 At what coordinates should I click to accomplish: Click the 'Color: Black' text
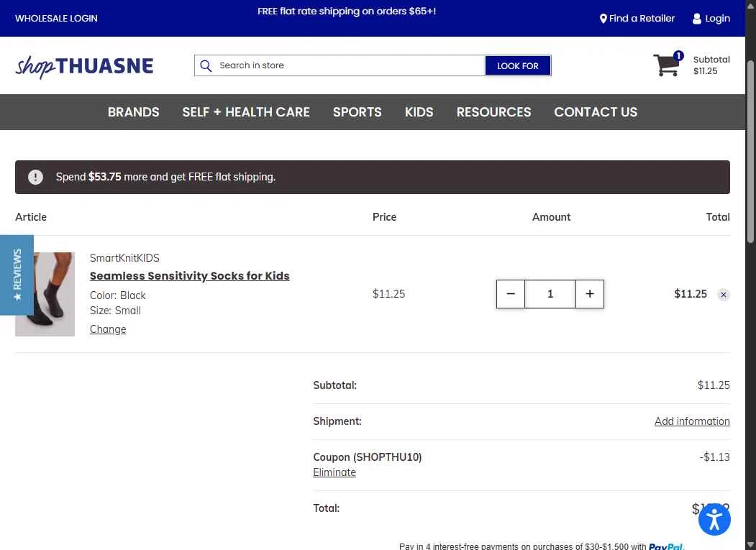(118, 295)
